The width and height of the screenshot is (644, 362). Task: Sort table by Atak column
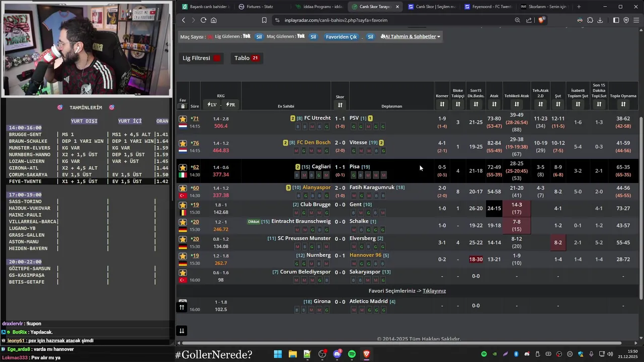[494, 104]
